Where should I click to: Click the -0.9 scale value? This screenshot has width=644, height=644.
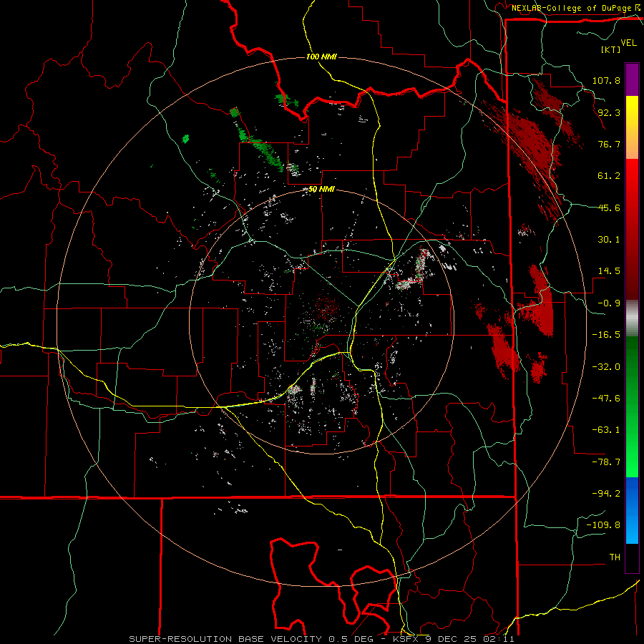point(609,303)
